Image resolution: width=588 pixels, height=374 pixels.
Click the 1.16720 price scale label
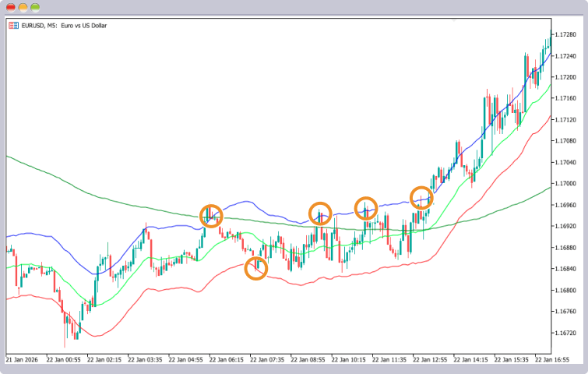[565, 333]
